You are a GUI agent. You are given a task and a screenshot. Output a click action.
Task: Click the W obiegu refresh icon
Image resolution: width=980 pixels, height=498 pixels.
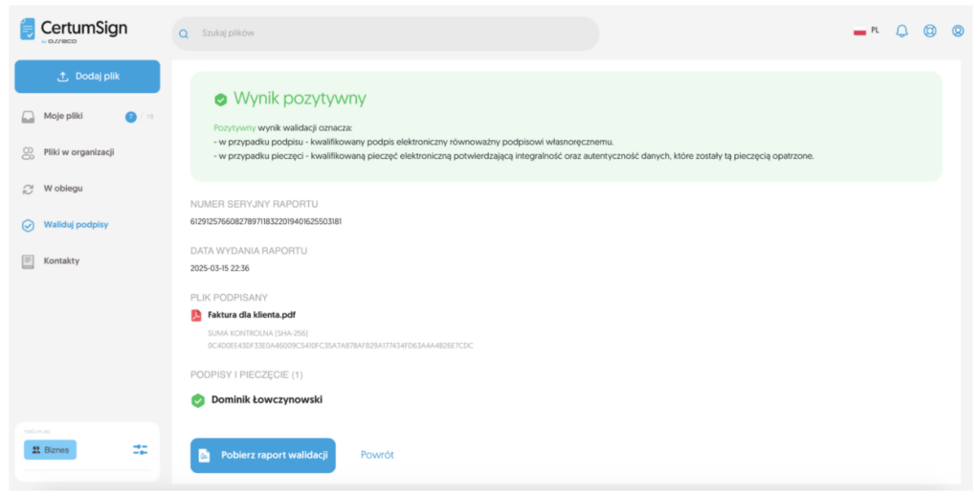pyautogui.click(x=28, y=189)
